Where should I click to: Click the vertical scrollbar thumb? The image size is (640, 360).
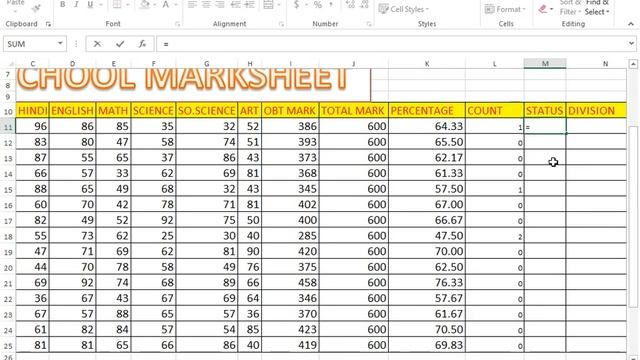(x=633, y=216)
